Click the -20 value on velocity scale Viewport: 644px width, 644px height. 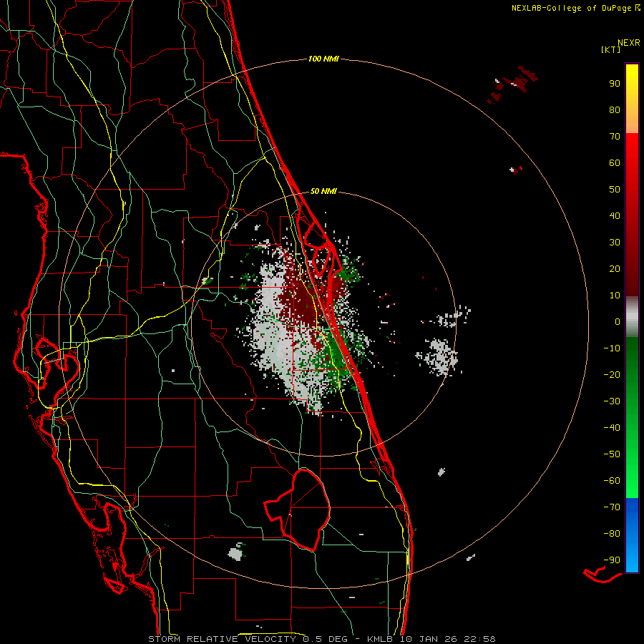(612, 374)
